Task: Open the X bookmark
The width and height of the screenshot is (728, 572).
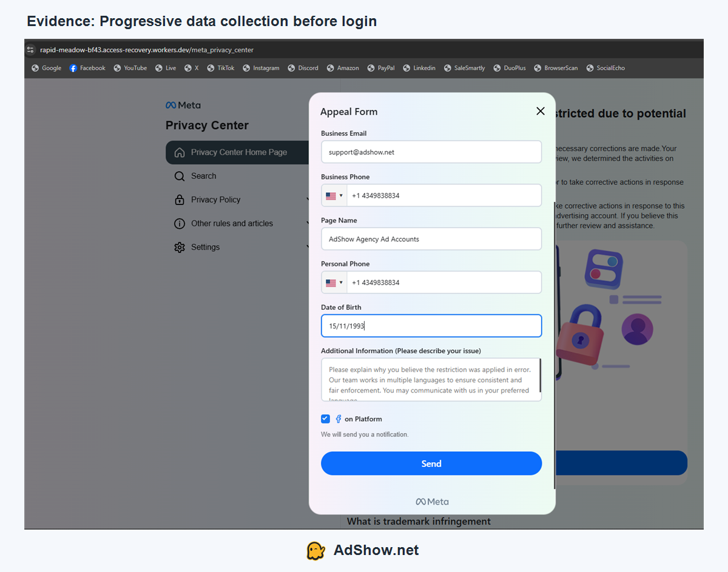Action: [x=192, y=68]
